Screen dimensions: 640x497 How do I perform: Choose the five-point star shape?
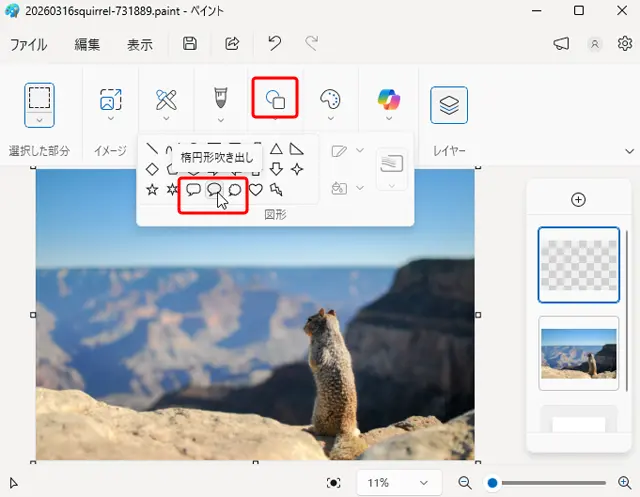pyautogui.click(x=152, y=190)
